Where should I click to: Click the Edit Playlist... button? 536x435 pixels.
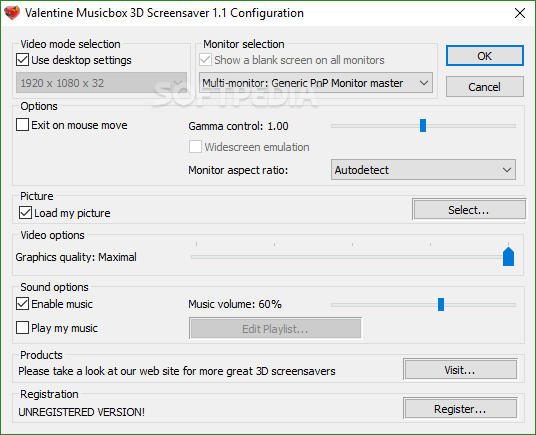(276, 328)
